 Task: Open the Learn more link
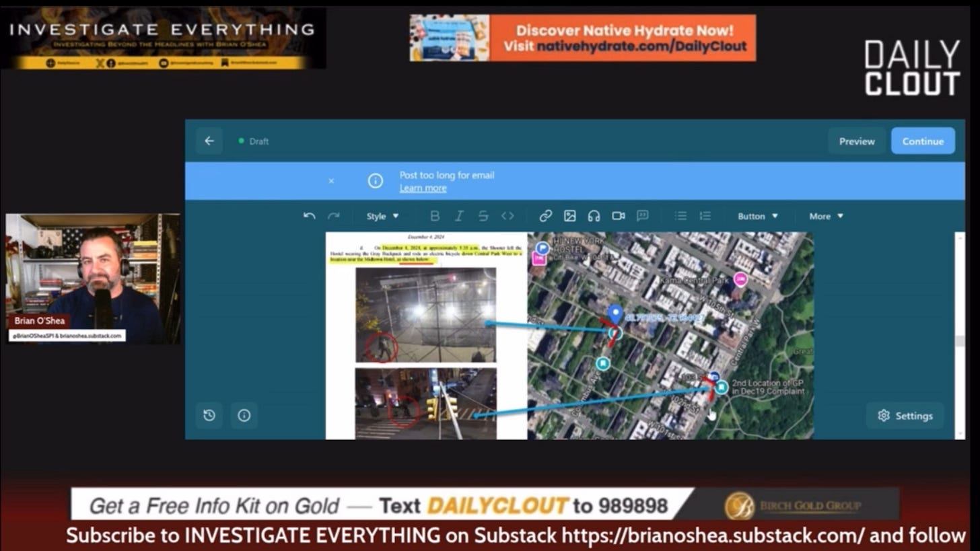tap(423, 188)
